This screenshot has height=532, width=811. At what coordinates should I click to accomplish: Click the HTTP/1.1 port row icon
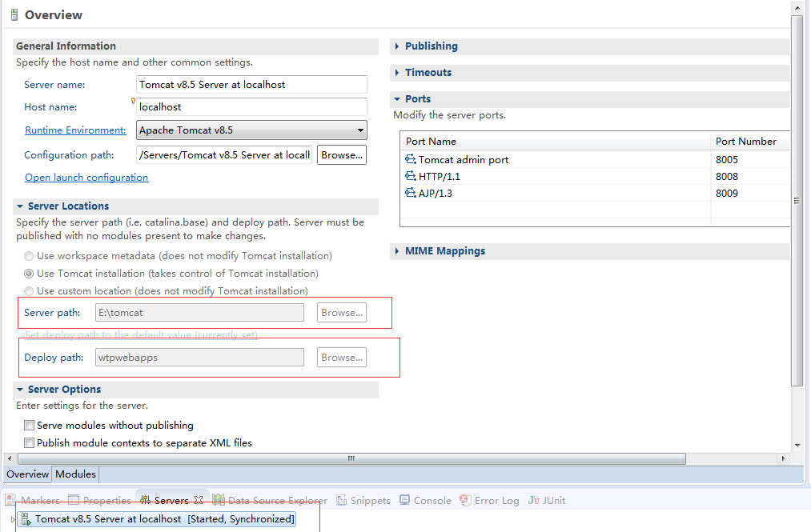pos(410,176)
